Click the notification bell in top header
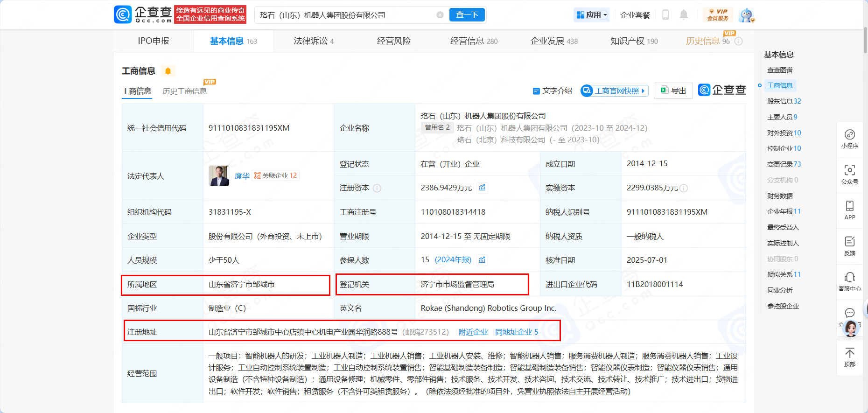The height and width of the screenshot is (413, 868). pos(684,15)
